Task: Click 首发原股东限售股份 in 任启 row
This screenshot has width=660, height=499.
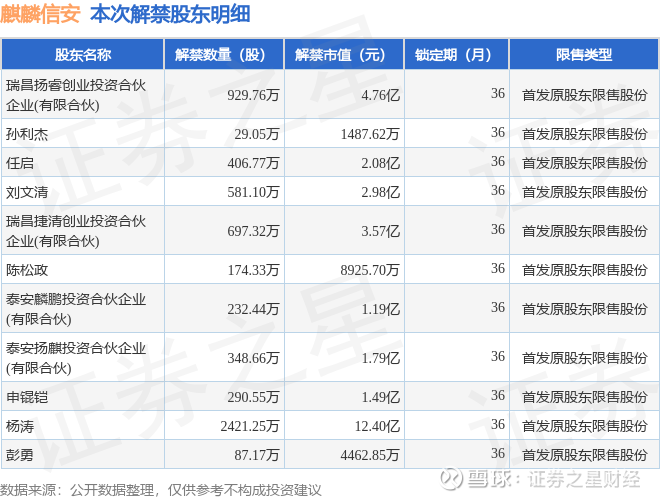Action: (x=585, y=163)
